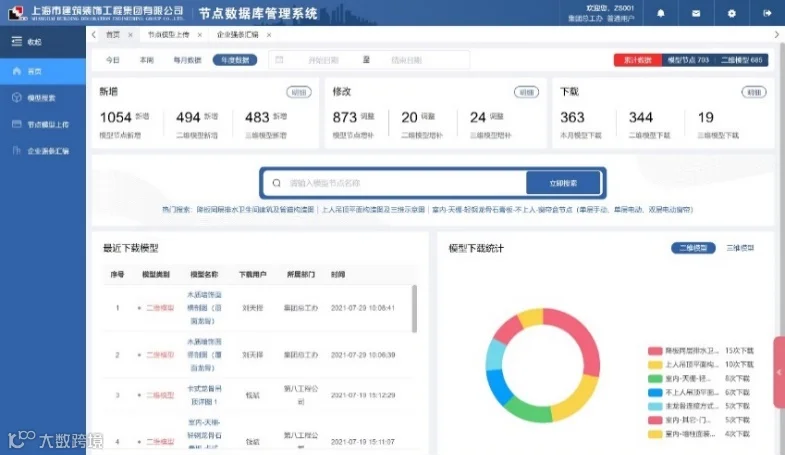Screen dimensions: 785x456
Task: Open node model upload sidebar icon
Action: point(17,124)
